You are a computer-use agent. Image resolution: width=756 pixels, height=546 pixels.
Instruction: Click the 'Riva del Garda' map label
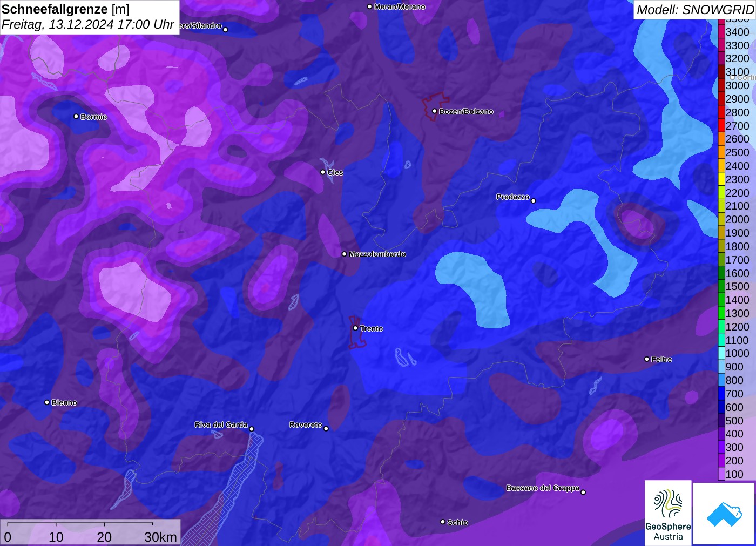221,424
